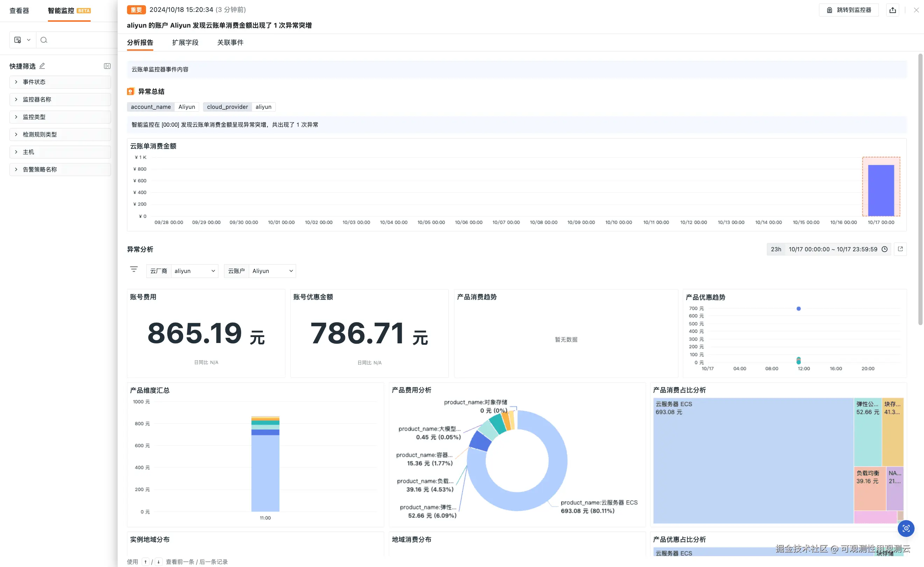Switch to the 关联事件 tab
The height and width of the screenshot is (567, 924).
tap(230, 42)
